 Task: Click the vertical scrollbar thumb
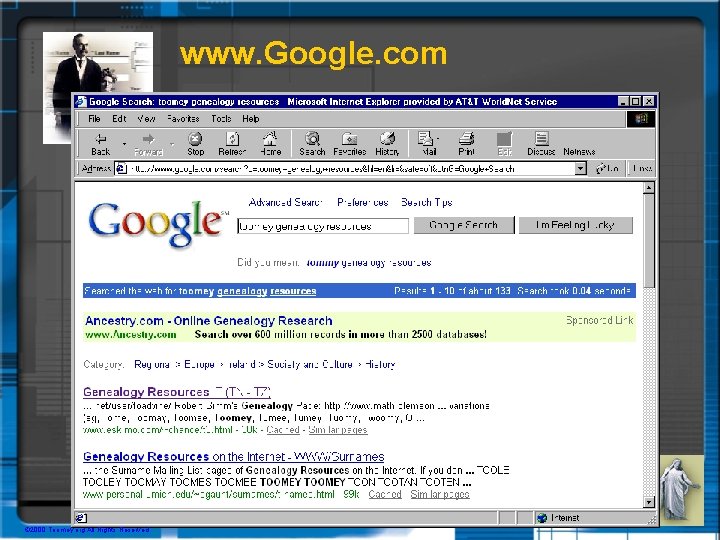point(648,241)
